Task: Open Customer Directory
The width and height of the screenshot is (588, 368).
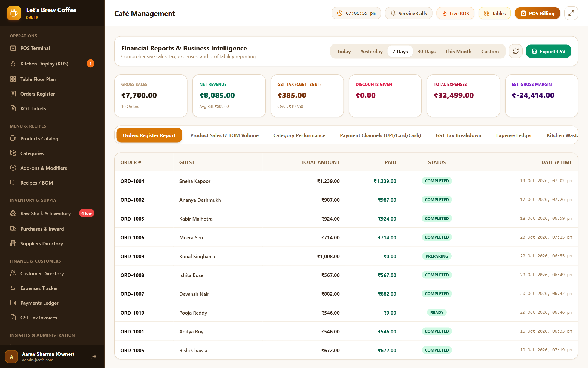Action: [x=52, y=273]
